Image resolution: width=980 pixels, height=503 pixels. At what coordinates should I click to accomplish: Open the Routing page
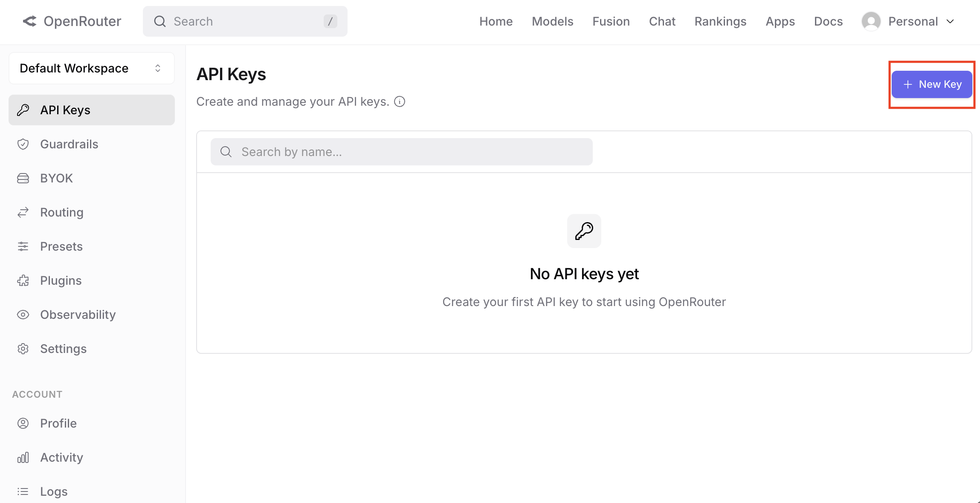(x=92, y=212)
